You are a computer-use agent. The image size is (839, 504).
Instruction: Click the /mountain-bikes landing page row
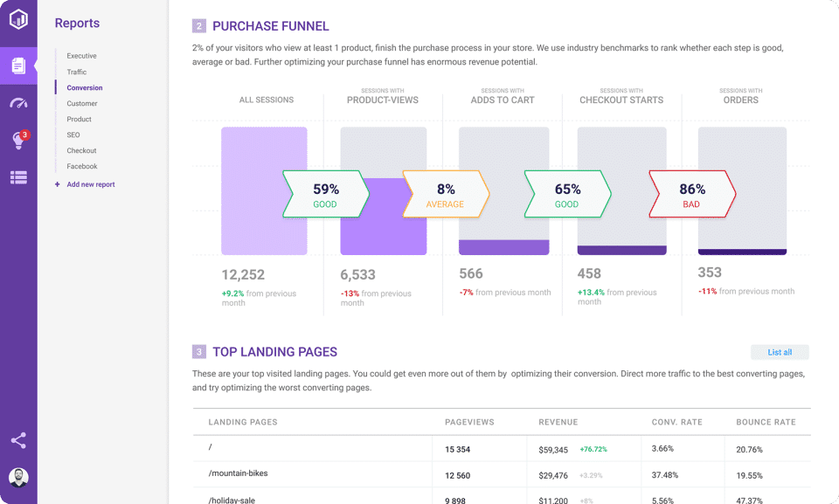(x=239, y=473)
